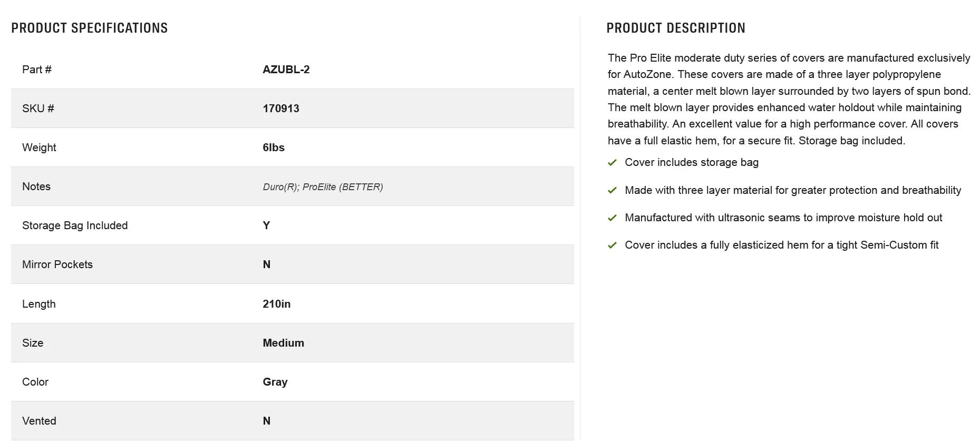Click the Mirror Pockets value N
980x442 pixels.
point(267,264)
